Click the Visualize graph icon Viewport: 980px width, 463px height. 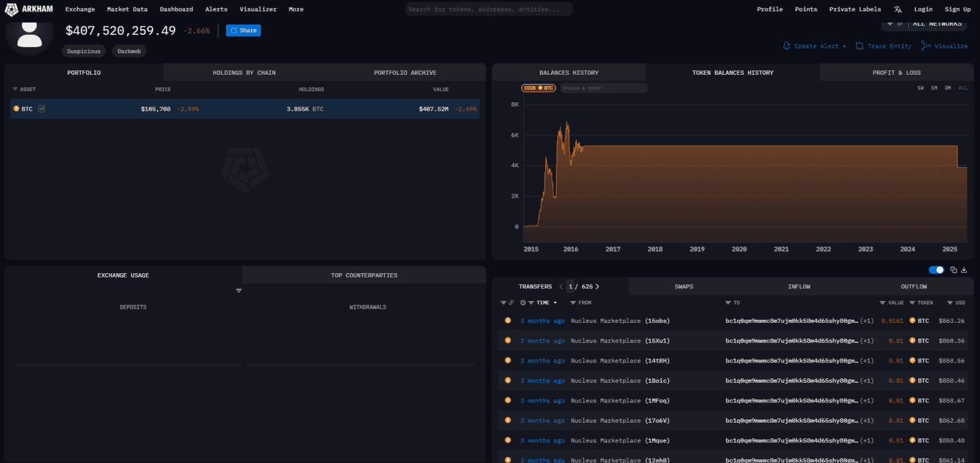pos(925,46)
